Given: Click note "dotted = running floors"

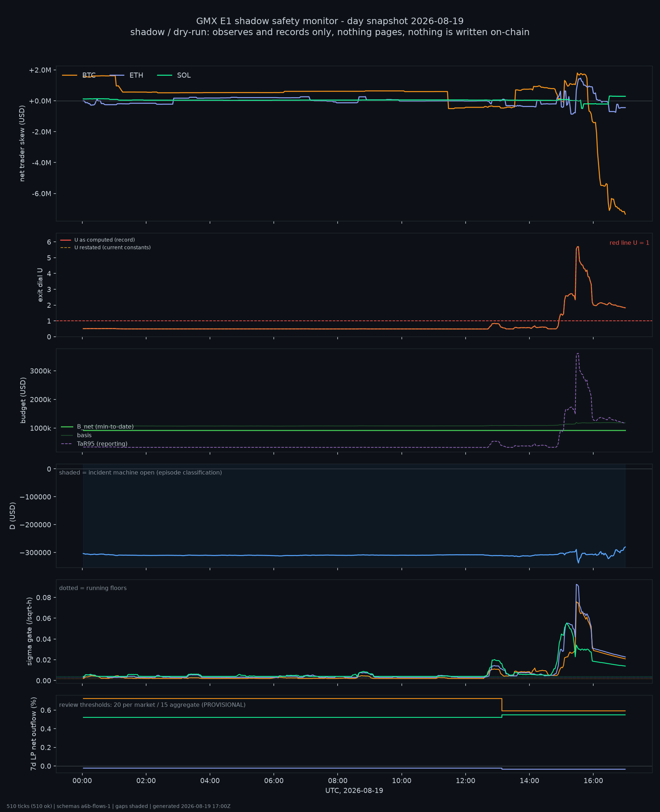Looking at the screenshot, I should click(x=93, y=588).
